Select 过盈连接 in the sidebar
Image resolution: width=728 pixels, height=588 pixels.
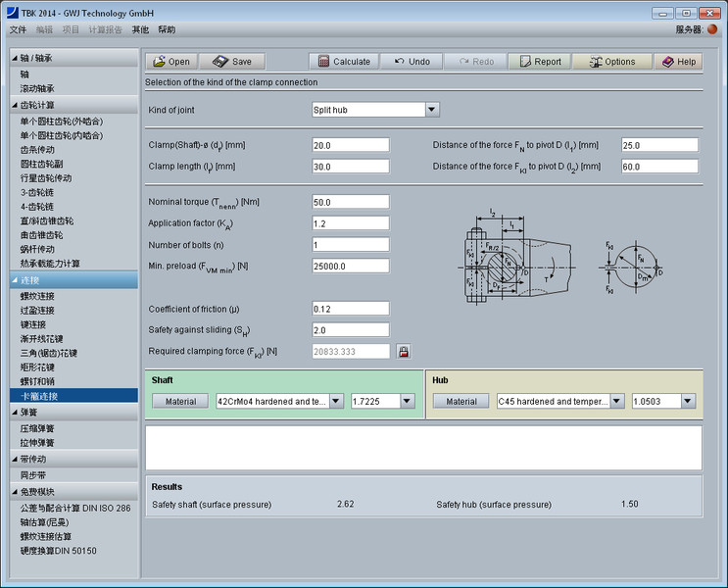click(38, 311)
